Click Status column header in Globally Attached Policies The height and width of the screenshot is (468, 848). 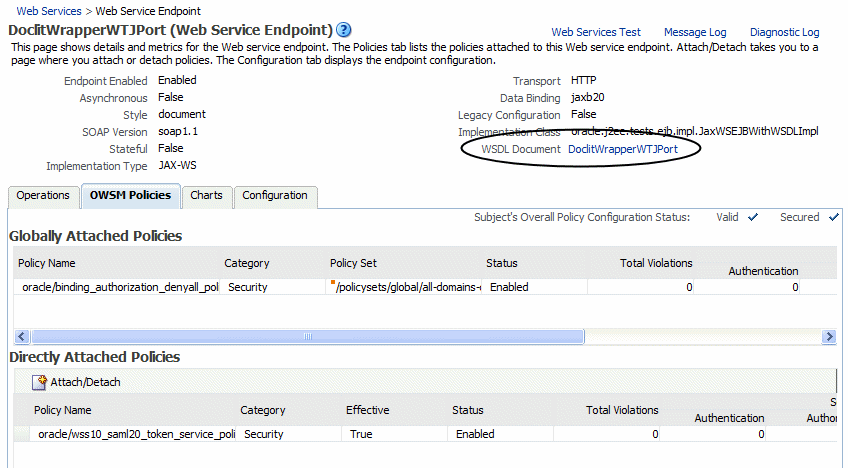pos(501,263)
